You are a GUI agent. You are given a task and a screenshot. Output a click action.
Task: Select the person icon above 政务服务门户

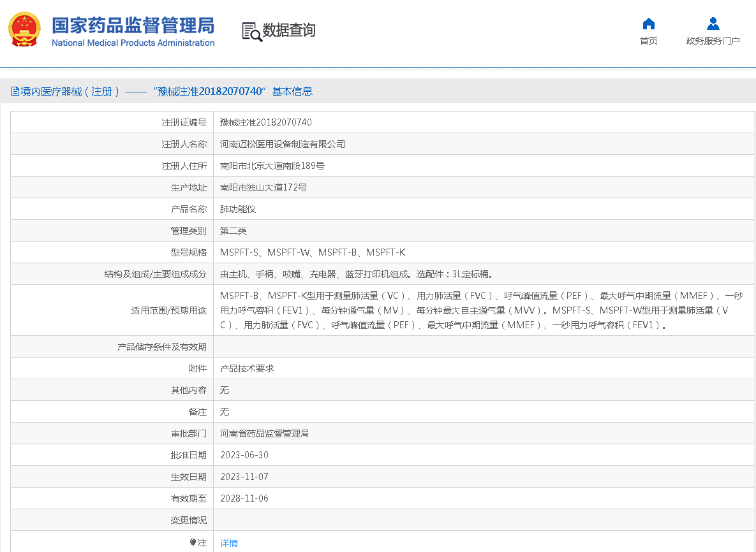tap(713, 23)
